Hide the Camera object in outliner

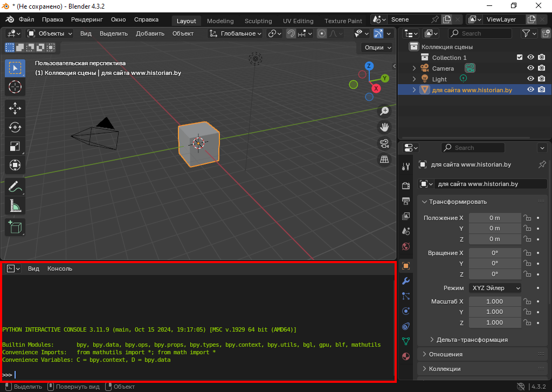(530, 68)
